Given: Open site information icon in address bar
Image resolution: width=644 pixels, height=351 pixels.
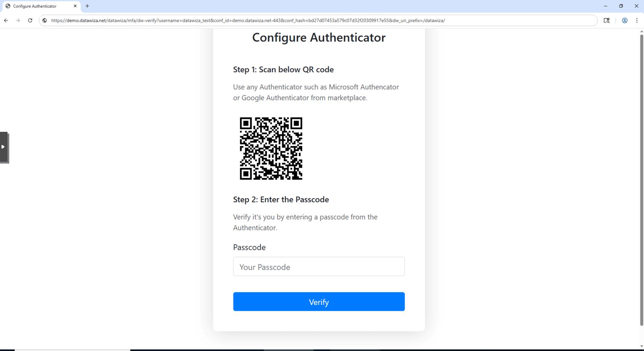Looking at the screenshot, I should (x=45, y=21).
